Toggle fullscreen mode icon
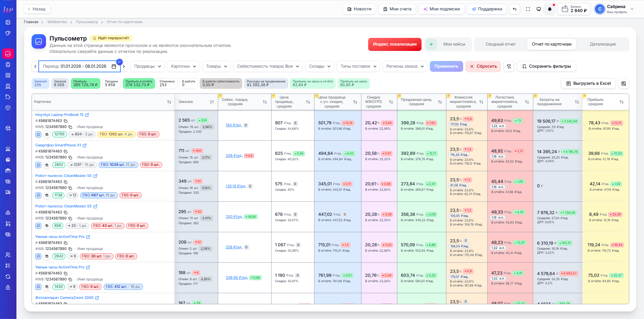The height and width of the screenshot is (319, 644). [x=528, y=9]
